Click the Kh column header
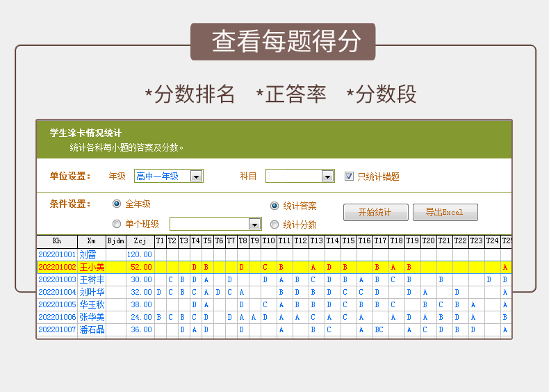 [57, 241]
